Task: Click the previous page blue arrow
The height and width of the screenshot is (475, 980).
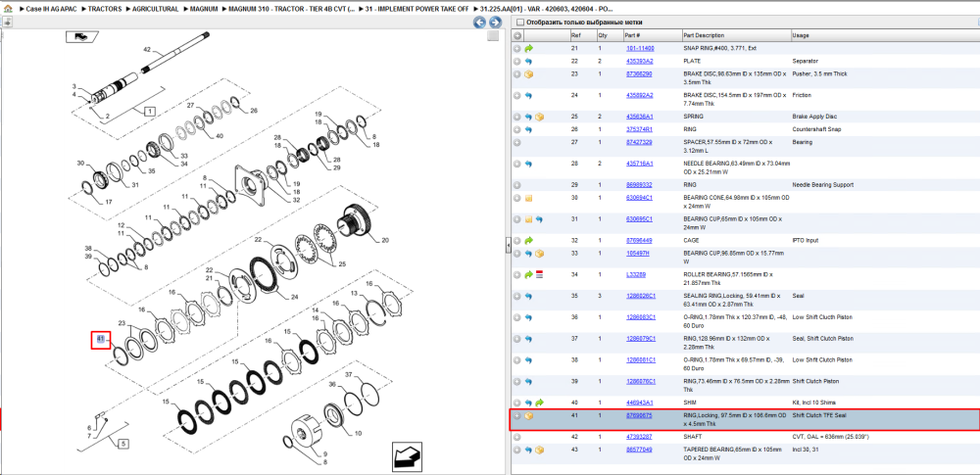Action: pyautogui.click(x=479, y=23)
